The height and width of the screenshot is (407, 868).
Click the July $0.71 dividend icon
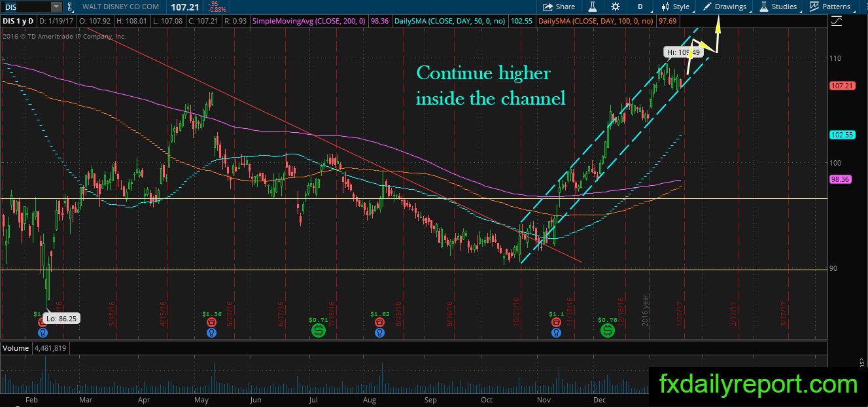pyautogui.click(x=318, y=332)
